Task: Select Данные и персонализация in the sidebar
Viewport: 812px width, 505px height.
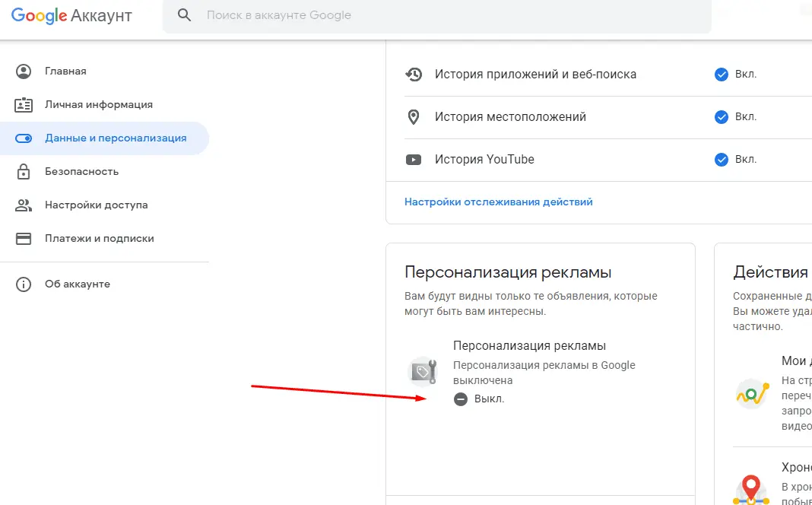Action: pyautogui.click(x=115, y=138)
